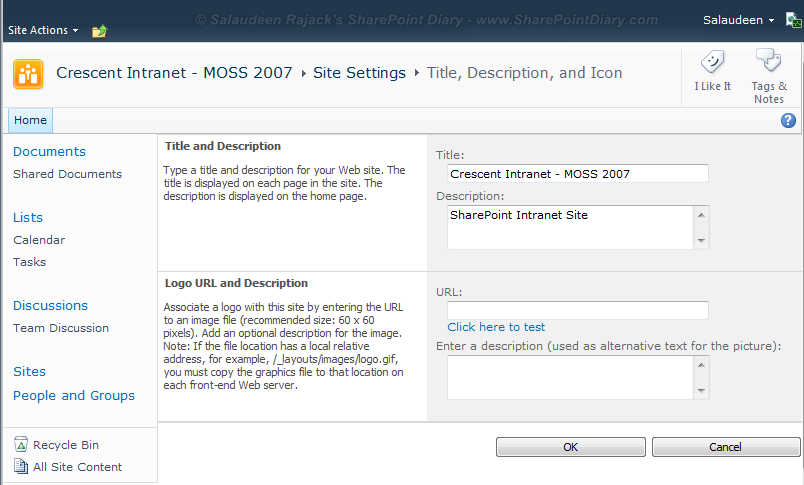Click the Navigate Up folder icon
804x485 pixels.
tap(99, 31)
